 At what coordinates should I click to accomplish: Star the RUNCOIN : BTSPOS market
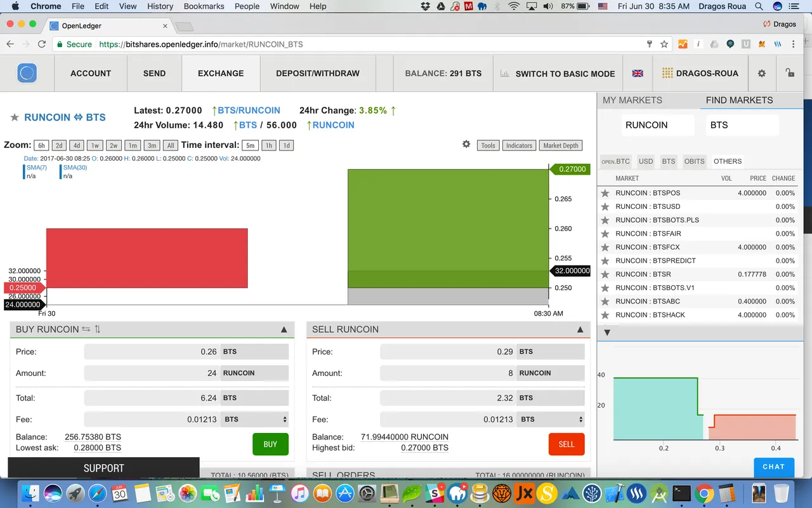coord(605,193)
